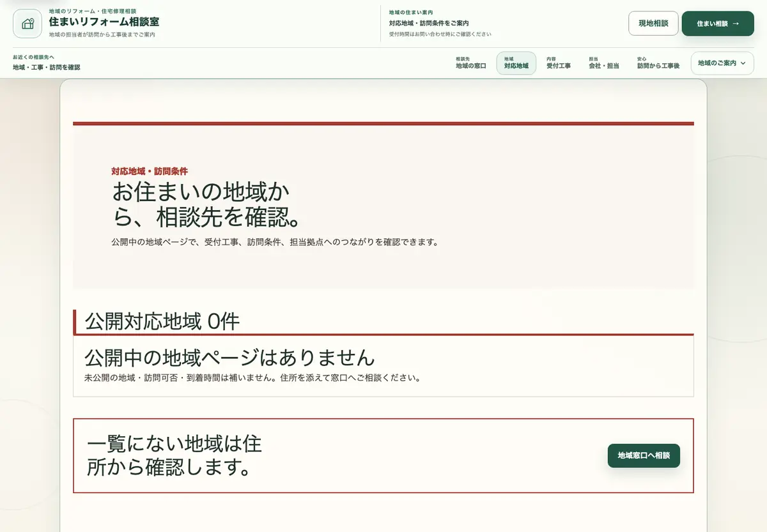767x532 pixels.
Task: Open the 会社・担当 nav item
Action: [x=604, y=63]
